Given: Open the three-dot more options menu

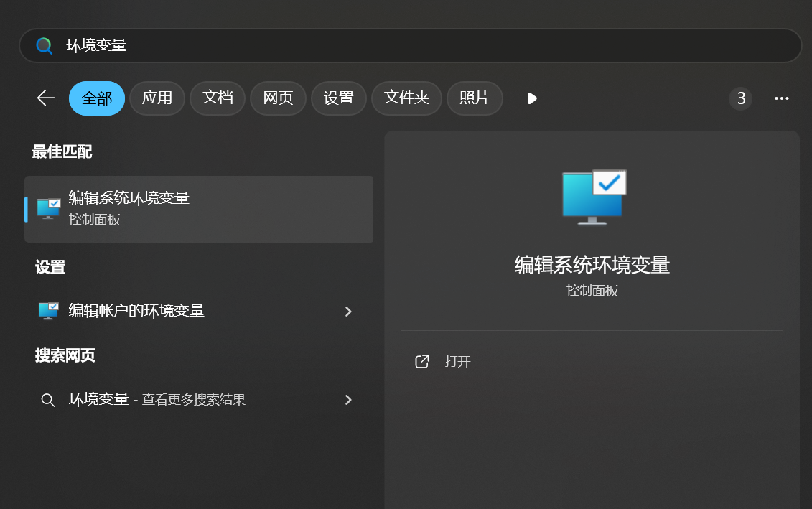Looking at the screenshot, I should point(782,98).
